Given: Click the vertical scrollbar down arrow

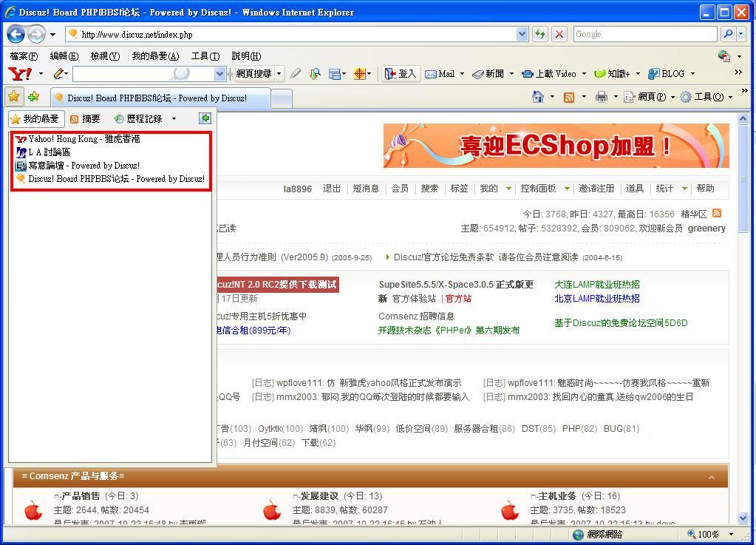Looking at the screenshot, I should pyautogui.click(x=743, y=518).
